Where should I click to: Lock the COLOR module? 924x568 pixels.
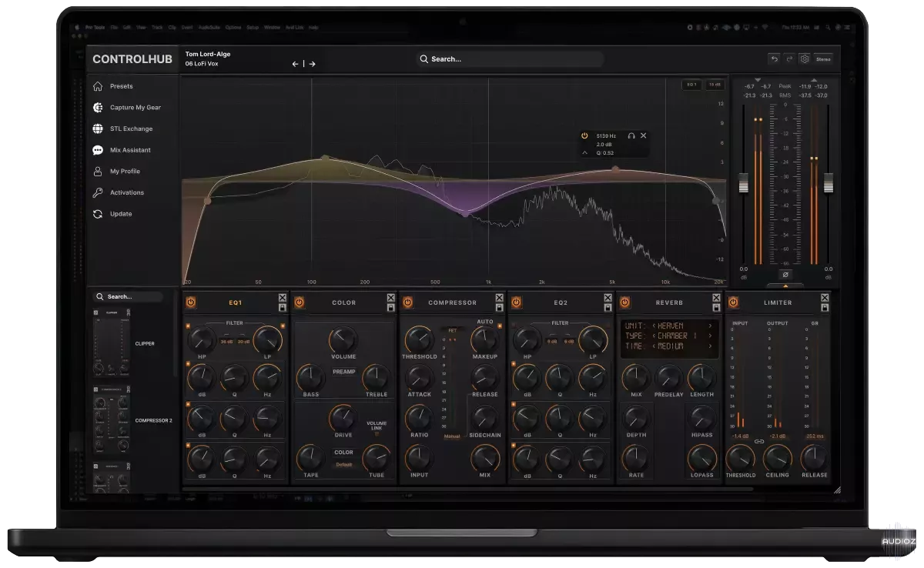coord(391,307)
